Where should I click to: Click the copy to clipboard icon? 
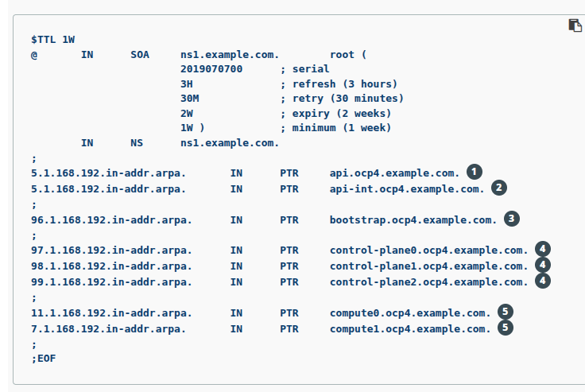pyautogui.click(x=575, y=25)
